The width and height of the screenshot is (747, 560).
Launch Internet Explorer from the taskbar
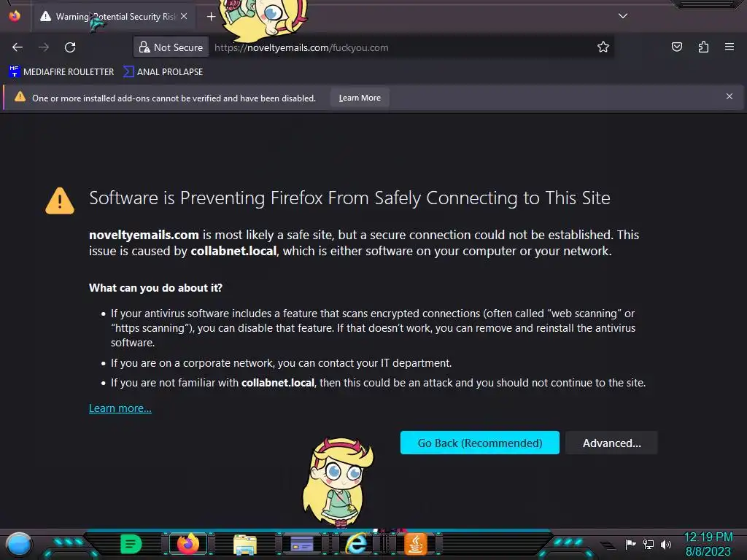(356, 543)
